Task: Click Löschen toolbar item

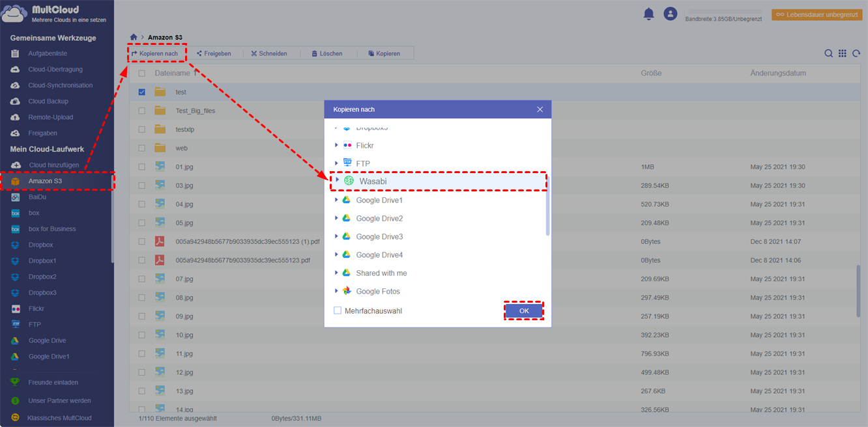Action: click(327, 53)
